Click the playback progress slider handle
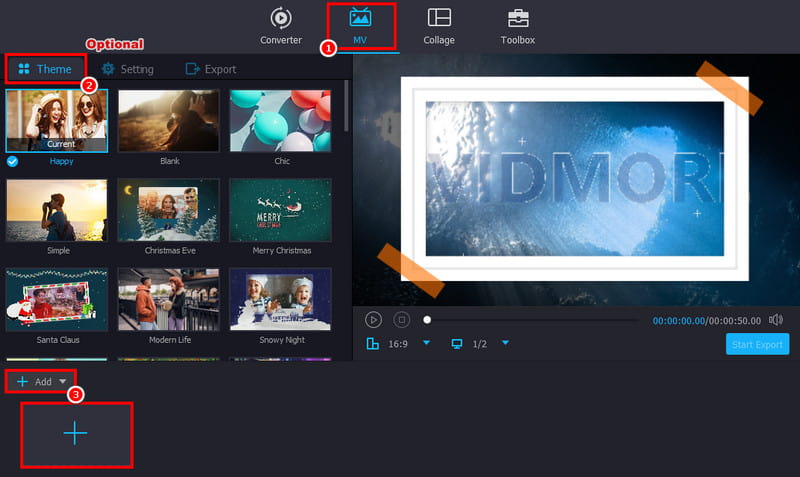 pos(427,320)
